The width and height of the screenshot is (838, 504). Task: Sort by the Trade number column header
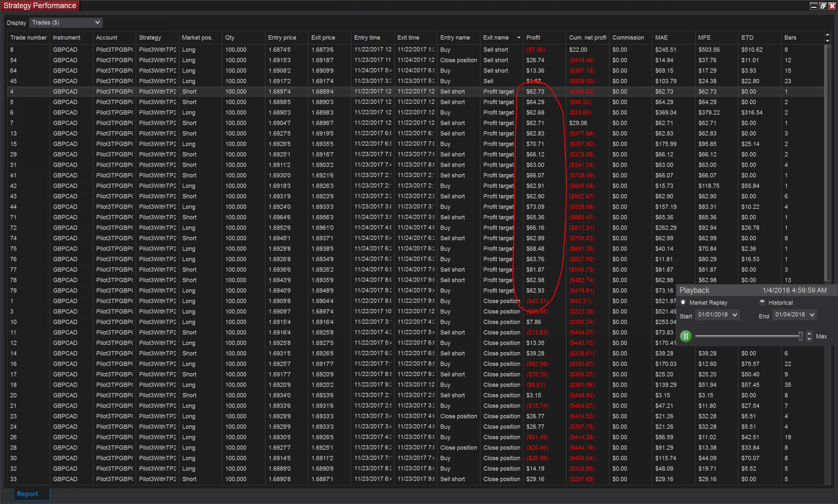(28, 38)
